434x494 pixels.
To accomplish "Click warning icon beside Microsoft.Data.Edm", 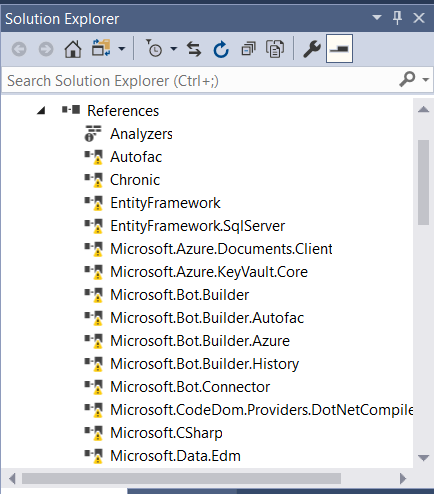I will pyautogui.click(x=98, y=459).
